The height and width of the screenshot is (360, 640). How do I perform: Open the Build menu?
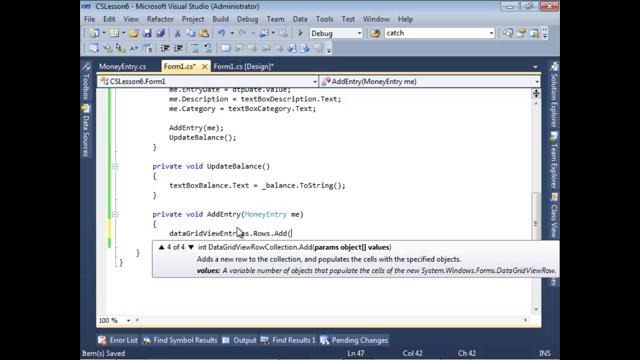point(220,19)
